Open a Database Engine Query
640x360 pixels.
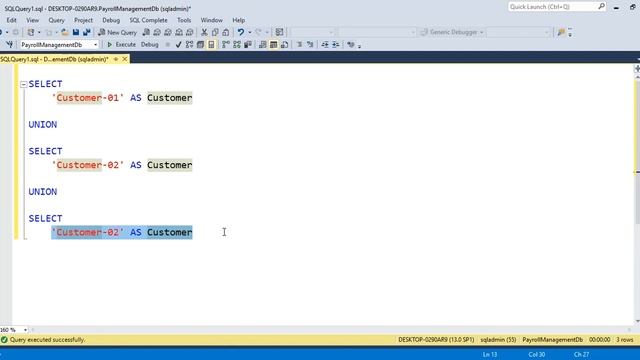(x=146, y=32)
